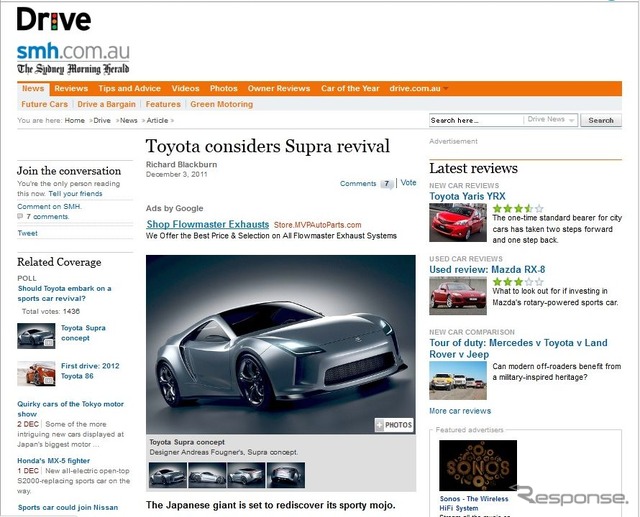Click the 'Total votes: 1436' text

51,311
